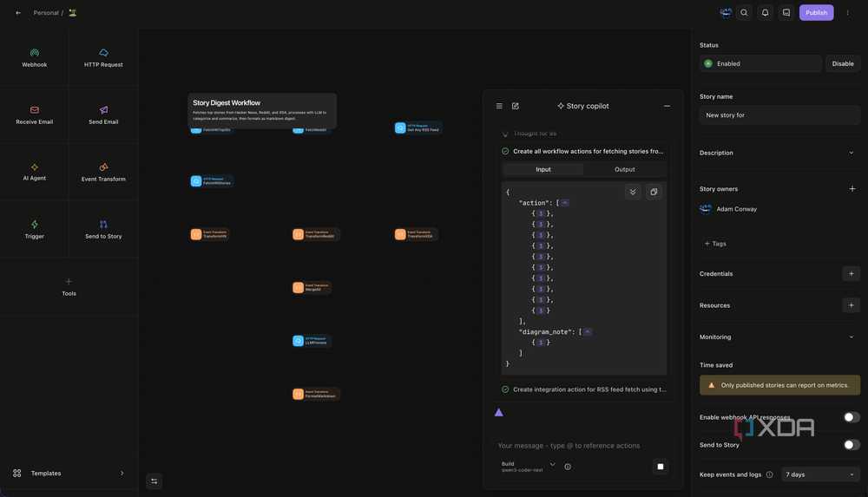Image resolution: width=868 pixels, height=497 pixels.
Task: Open the Personal breadcrumb link
Action: pyautogui.click(x=46, y=13)
